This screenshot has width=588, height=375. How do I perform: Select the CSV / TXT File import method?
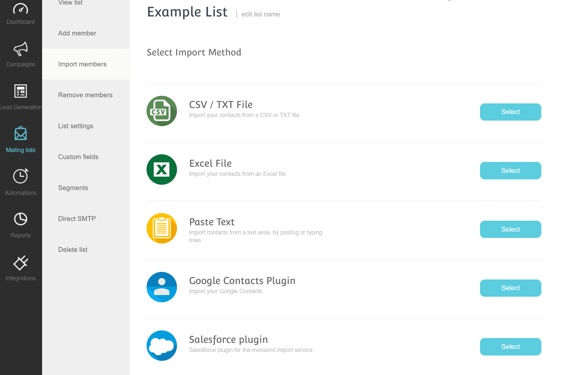510,112
